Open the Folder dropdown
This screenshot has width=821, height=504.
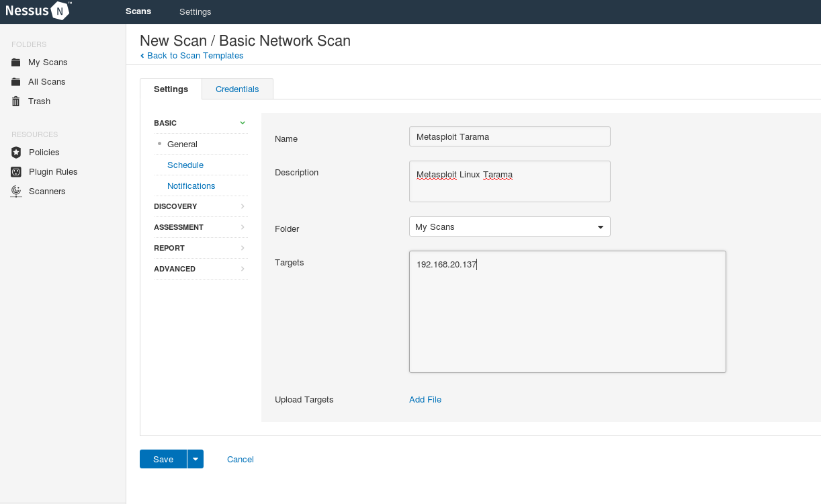(x=510, y=226)
